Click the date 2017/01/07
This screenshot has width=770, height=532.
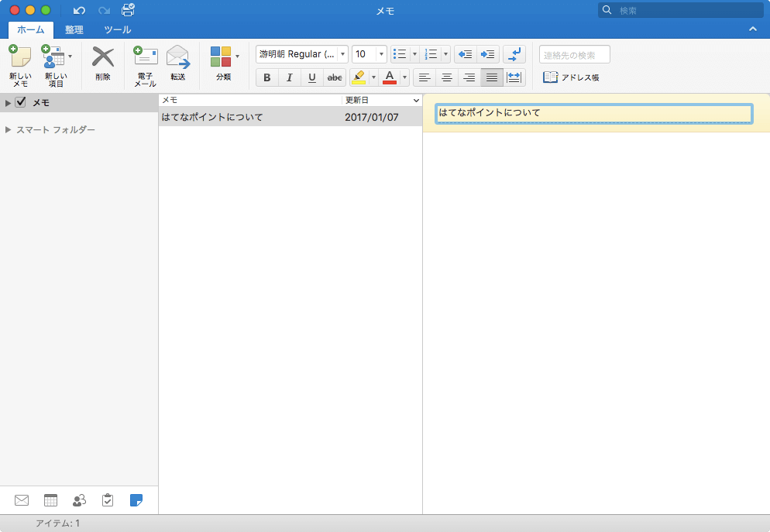(x=372, y=117)
